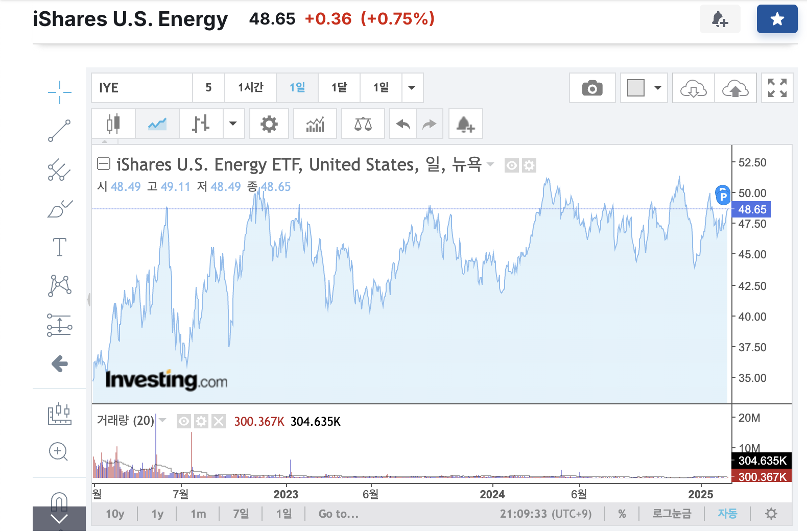Redo the chart action
Viewport: 807px width, 532px height.
click(430, 124)
